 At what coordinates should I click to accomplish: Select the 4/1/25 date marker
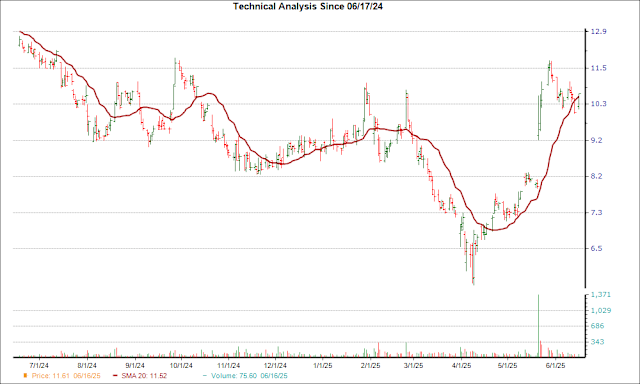click(x=462, y=366)
